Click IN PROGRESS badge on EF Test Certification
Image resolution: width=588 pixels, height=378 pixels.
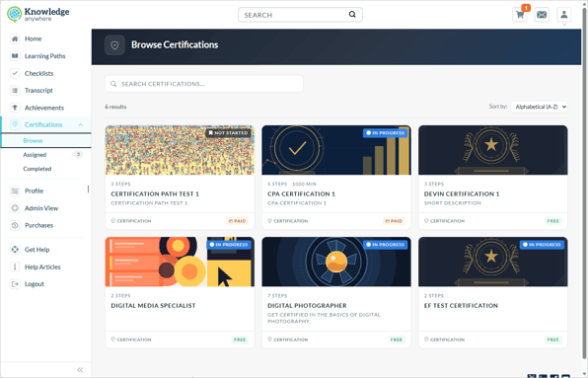542,245
